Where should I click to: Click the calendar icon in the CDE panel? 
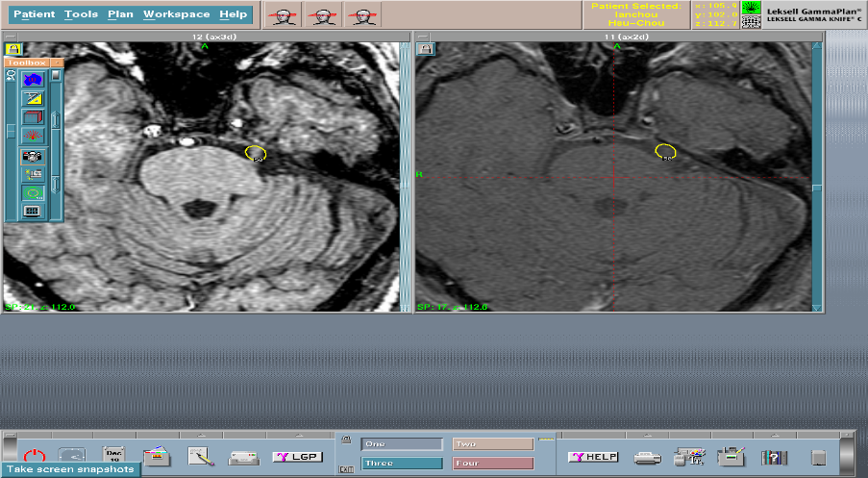[114, 456]
